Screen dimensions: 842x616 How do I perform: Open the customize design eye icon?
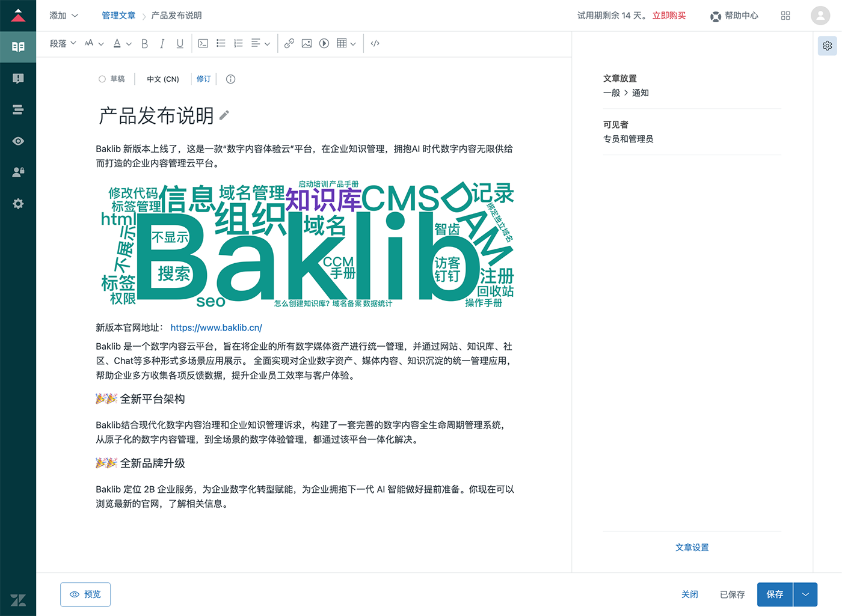click(x=18, y=141)
